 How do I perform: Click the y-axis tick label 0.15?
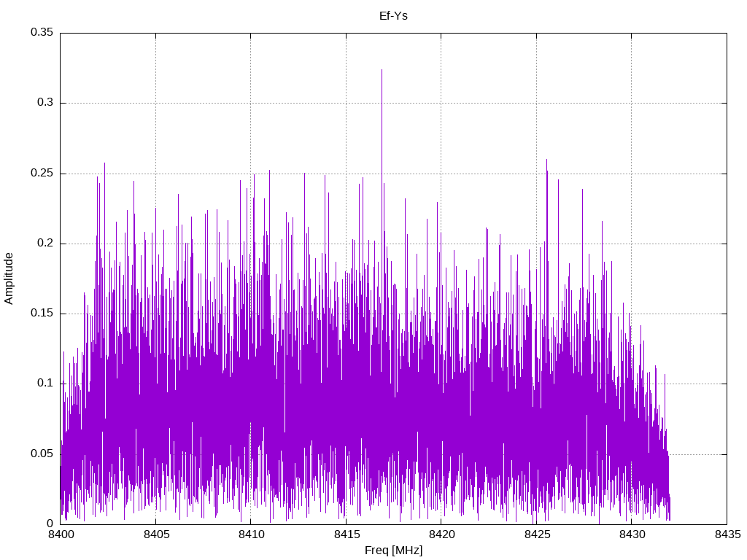click(x=42, y=313)
